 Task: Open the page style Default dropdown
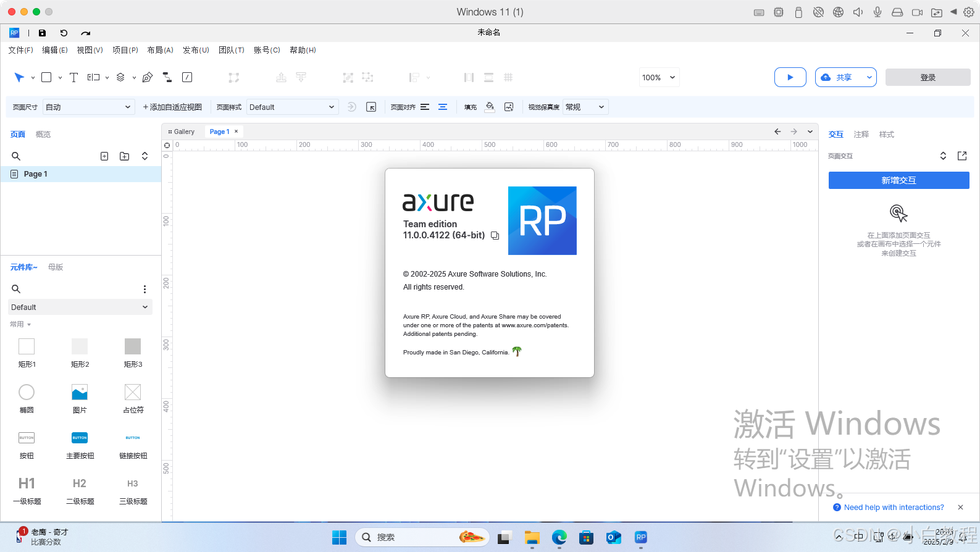pos(293,107)
